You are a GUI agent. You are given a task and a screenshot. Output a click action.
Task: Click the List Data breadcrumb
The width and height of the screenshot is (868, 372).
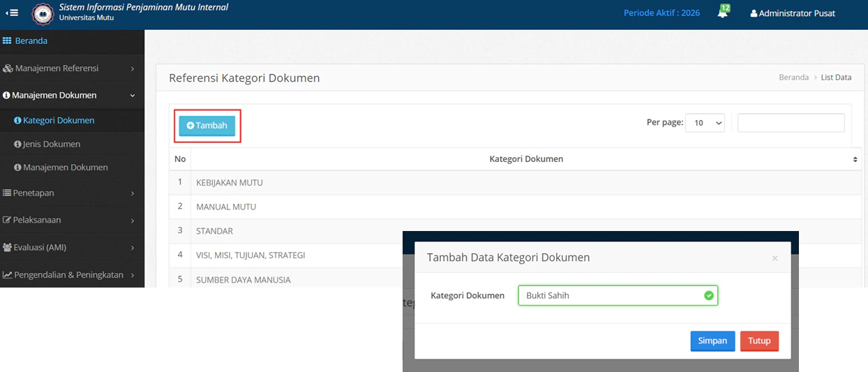tap(836, 77)
